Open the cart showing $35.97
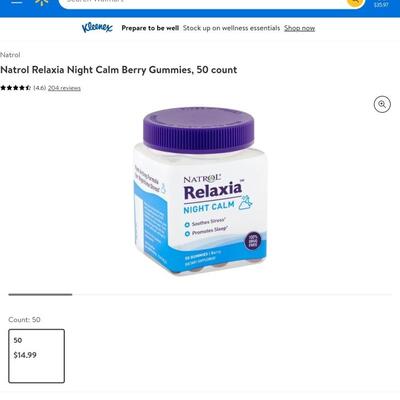Viewport: 400px width, 400px height. (381, 3)
